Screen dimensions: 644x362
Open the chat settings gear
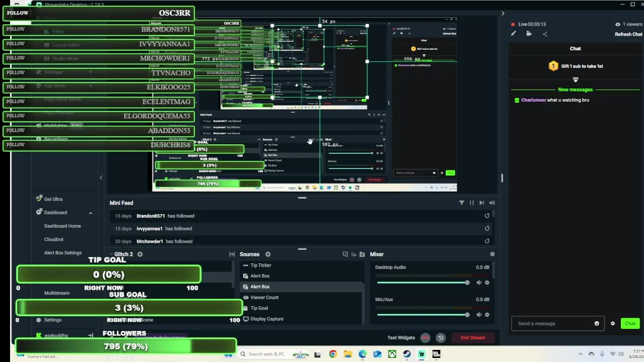point(613,323)
